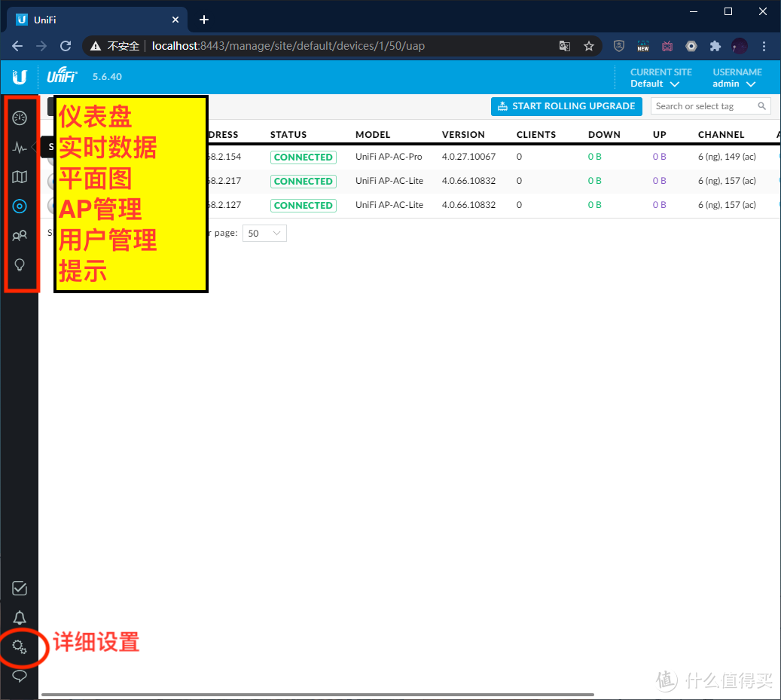Click AP-AC-Lite model in the 8.2.127 row

389,205
